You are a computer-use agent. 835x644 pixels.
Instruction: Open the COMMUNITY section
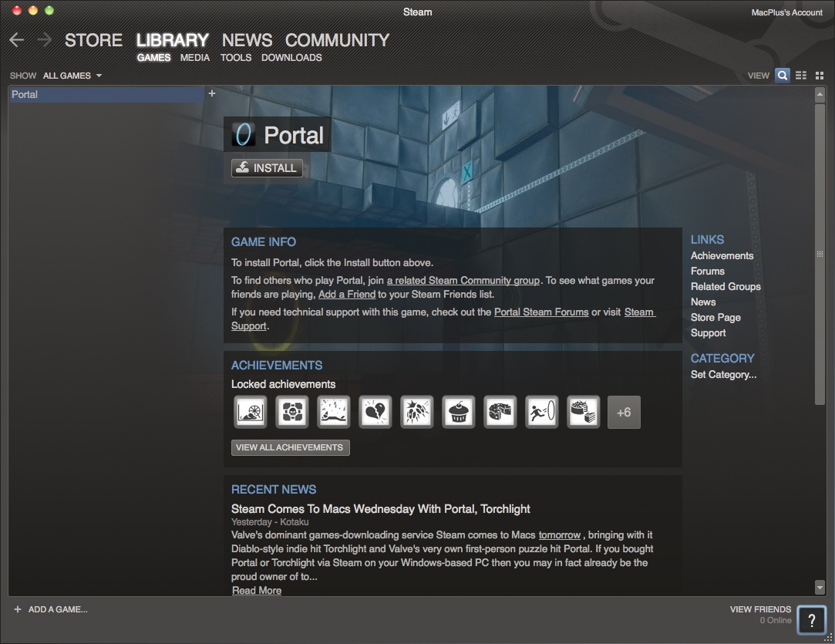click(x=337, y=40)
